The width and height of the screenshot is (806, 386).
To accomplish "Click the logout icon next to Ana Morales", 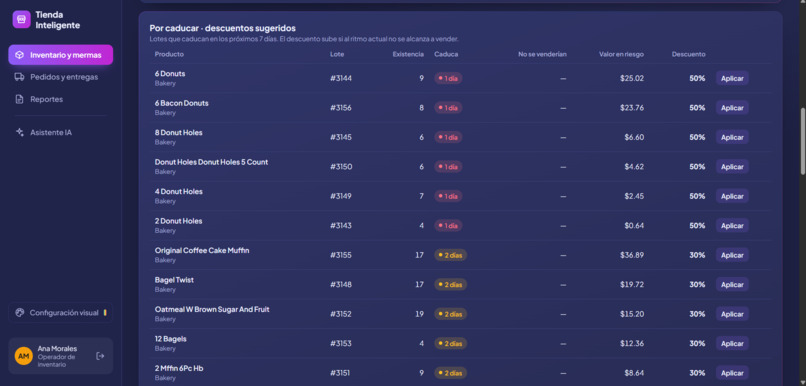I will click(100, 356).
